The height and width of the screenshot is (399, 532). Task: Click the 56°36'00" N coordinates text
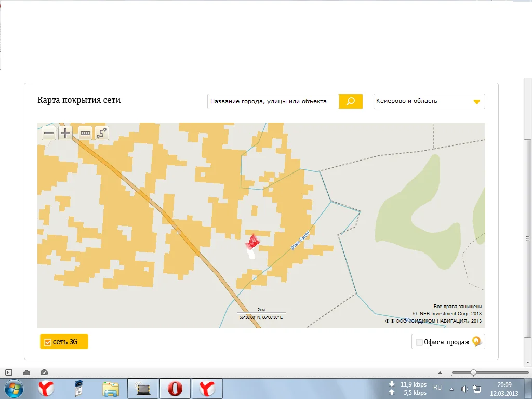[x=261, y=317]
